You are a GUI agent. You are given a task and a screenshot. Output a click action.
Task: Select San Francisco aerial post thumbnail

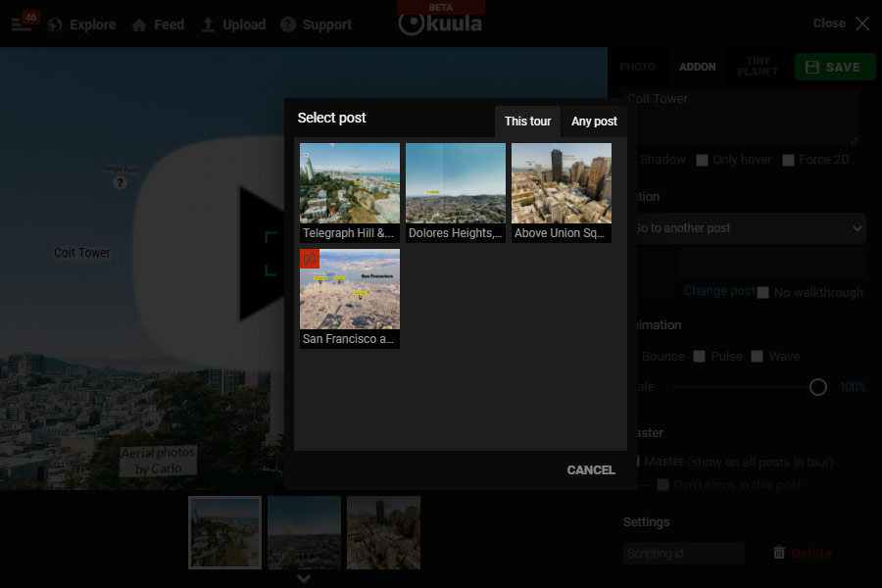pos(350,299)
